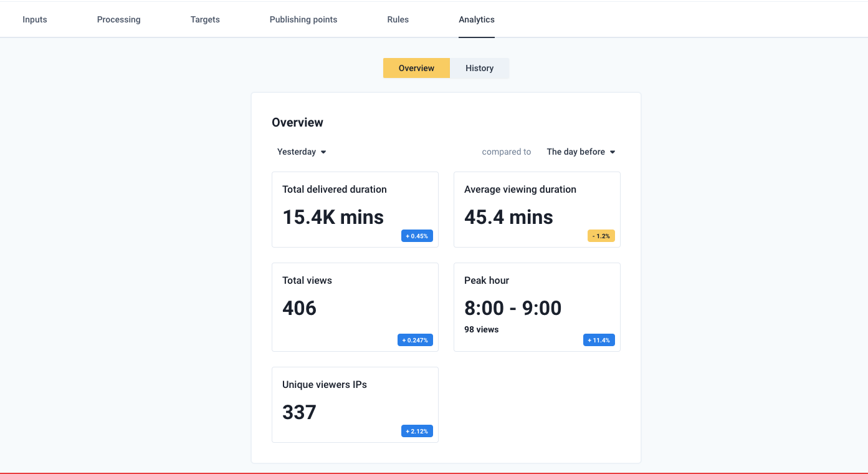The image size is (868, 474).
Task: Open the Inputs tab
Action: click(x=35, y=19)
